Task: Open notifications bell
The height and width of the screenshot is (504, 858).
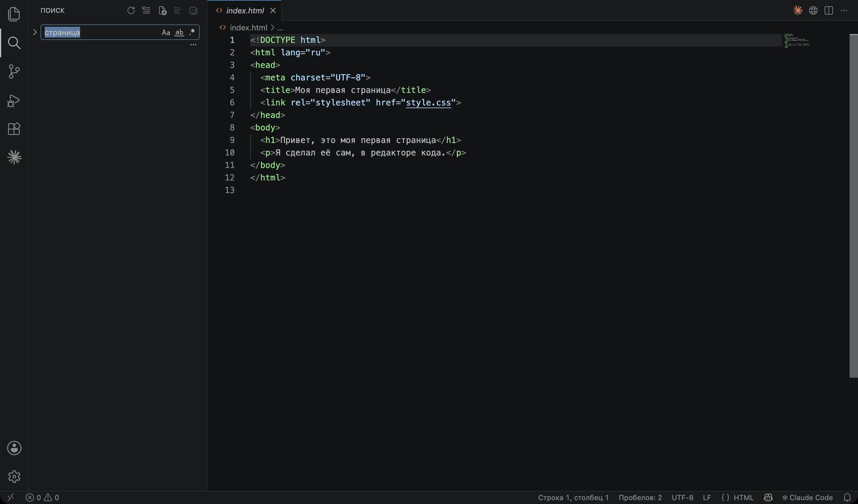Action: pyautogui.click(x=847, y=498)
